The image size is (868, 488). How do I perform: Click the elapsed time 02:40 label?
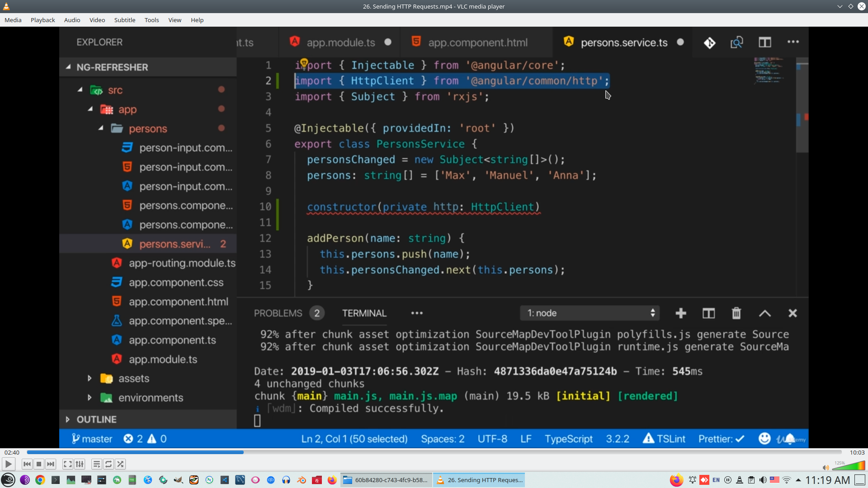[12, 452]
